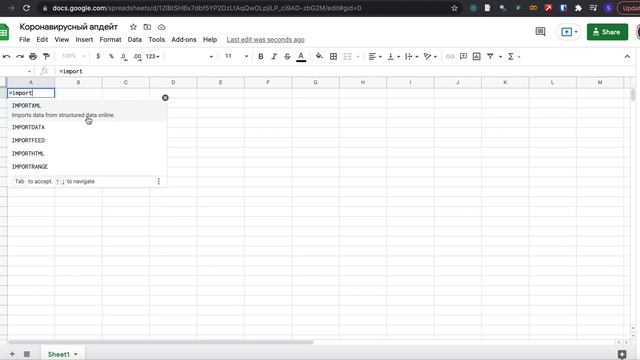Click the green Share button
The image size is (640, 360).
coord(607,32)
